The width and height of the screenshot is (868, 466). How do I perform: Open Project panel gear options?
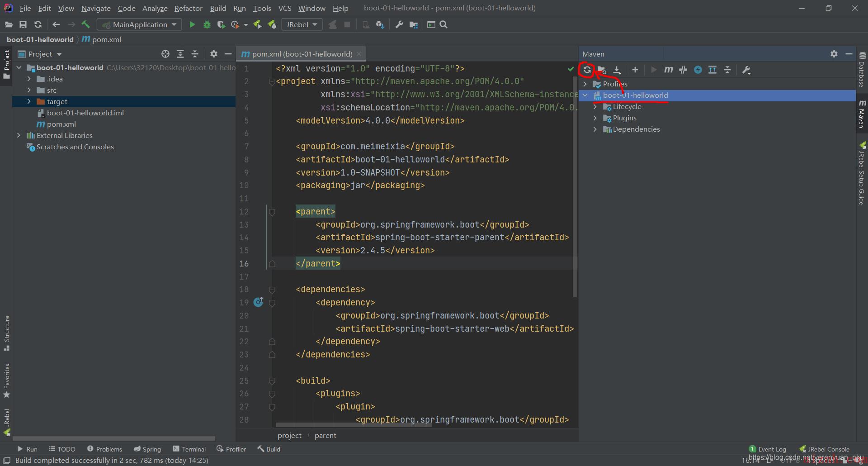click(214, 54)
